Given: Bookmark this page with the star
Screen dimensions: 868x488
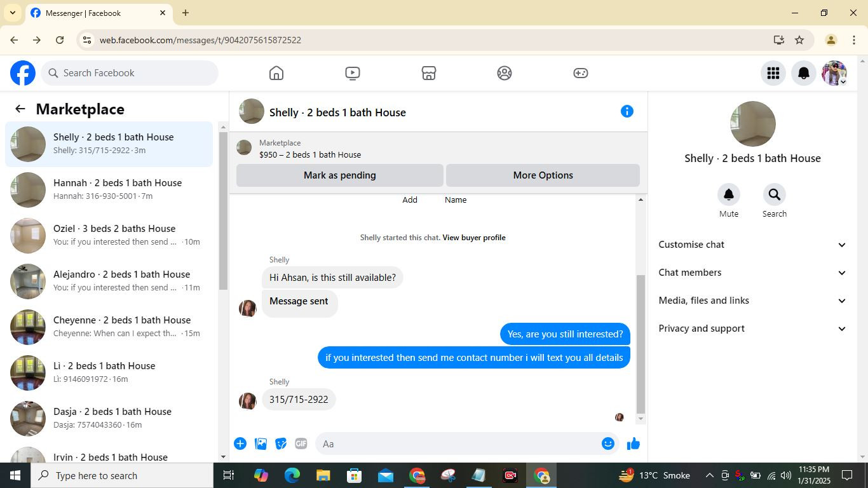Looking at the screenshot, I should (799, 40).
